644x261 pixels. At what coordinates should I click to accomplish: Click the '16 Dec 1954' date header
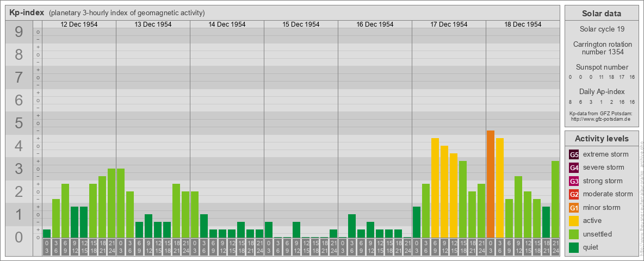coord(375,24)
